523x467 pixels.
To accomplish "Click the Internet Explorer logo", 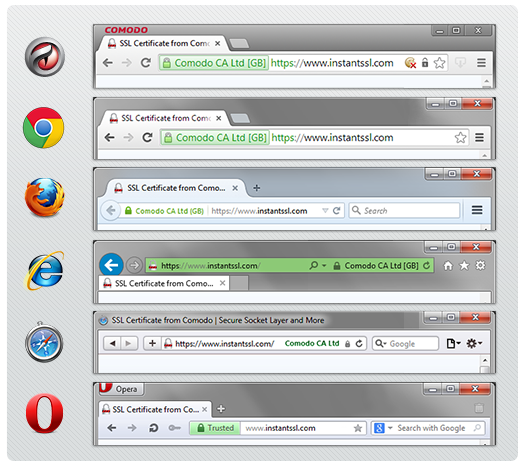I will (x=44, y=271).
